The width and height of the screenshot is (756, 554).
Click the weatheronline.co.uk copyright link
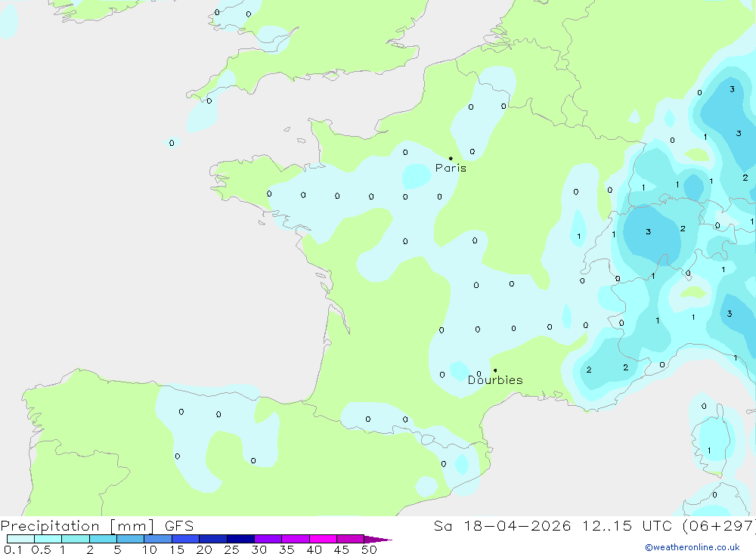point(692,547)
